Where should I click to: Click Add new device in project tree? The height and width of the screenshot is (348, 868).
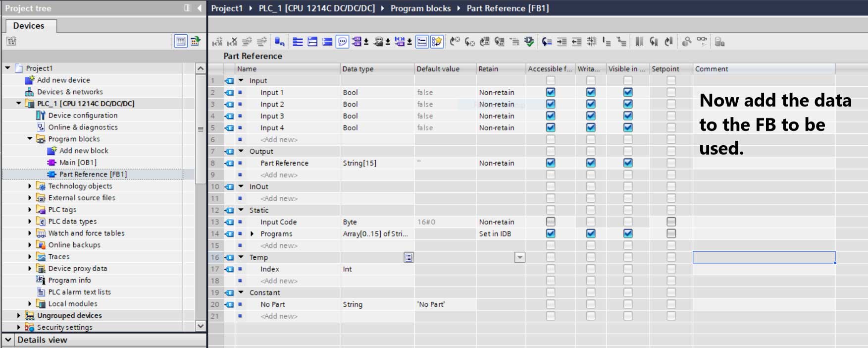(63, 80)
